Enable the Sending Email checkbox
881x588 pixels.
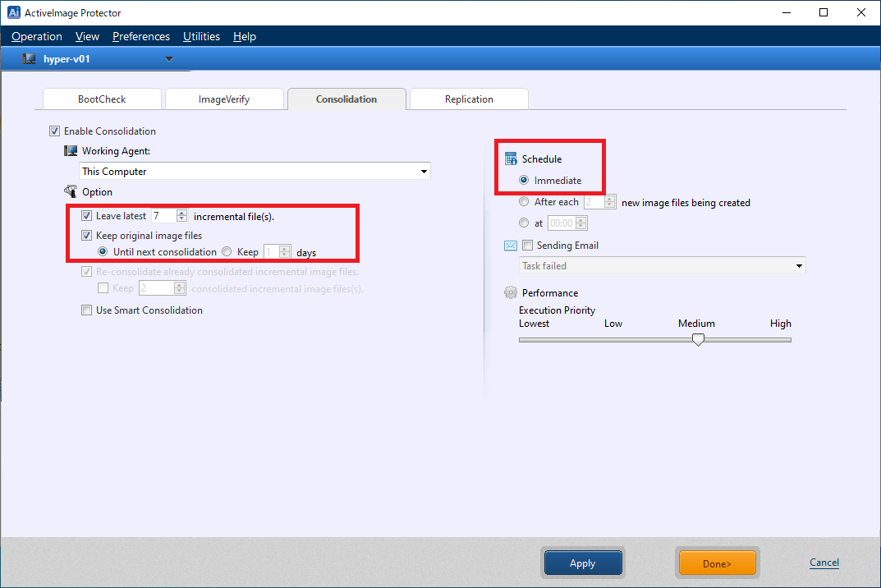pos(528,245)
